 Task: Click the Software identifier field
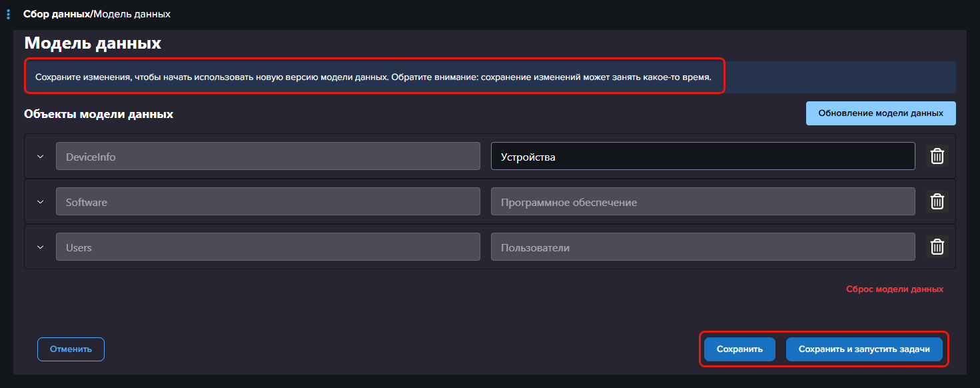pyautogui.click(x=268, y=202)
